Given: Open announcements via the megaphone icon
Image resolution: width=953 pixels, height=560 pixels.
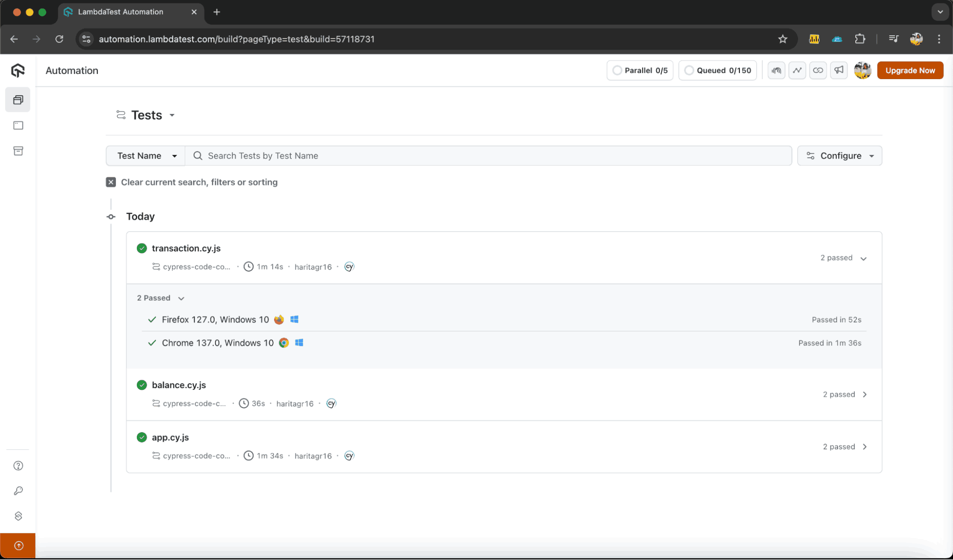Looking at the screenshot, I should [x=839, y=70].
